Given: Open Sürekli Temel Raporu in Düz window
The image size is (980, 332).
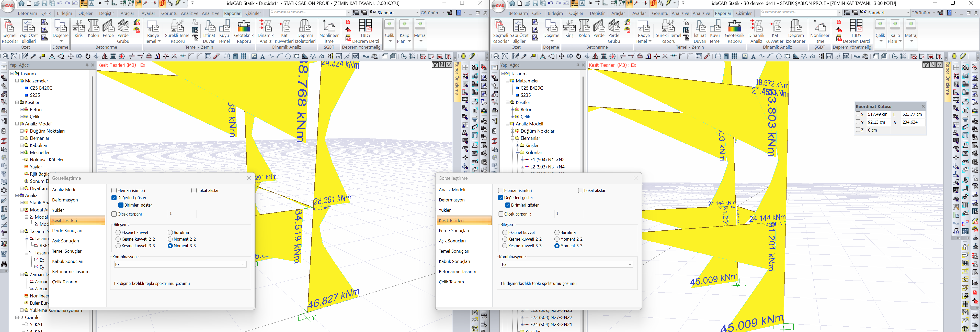Looking at the screenshot, I should 177,31.
